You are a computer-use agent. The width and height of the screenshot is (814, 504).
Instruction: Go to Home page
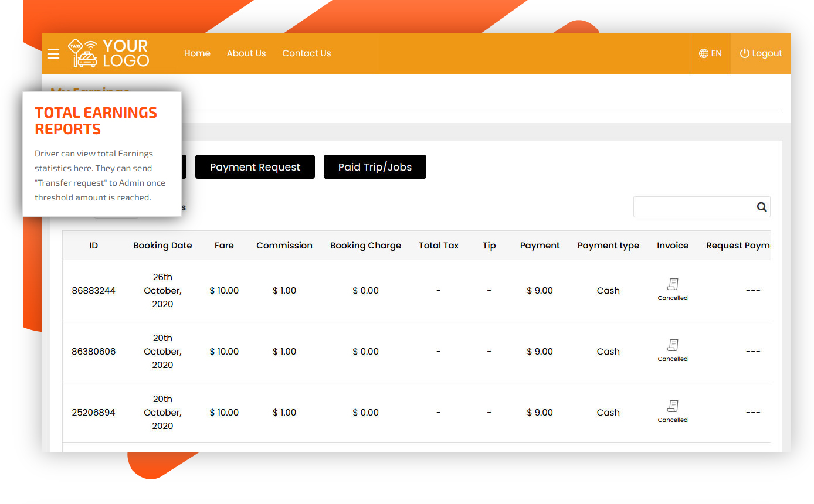pyautogui.click(x=197, y=53)
